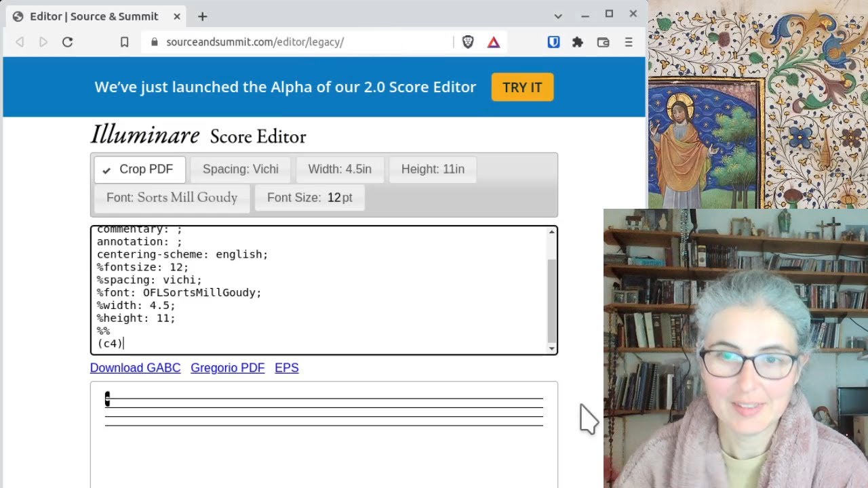
Task: Open the Brave wallet icon
Action: point(603,42)
